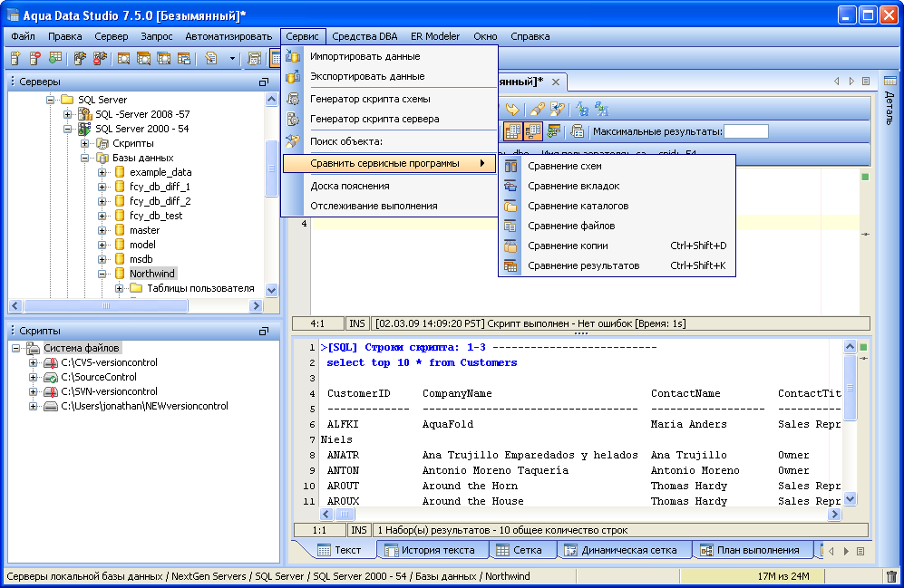The width and height of the screenshot is (904, 588).
Task: Select Сравнение файлов in submenu
Action: pyautogui.click(x=617, y=226)
